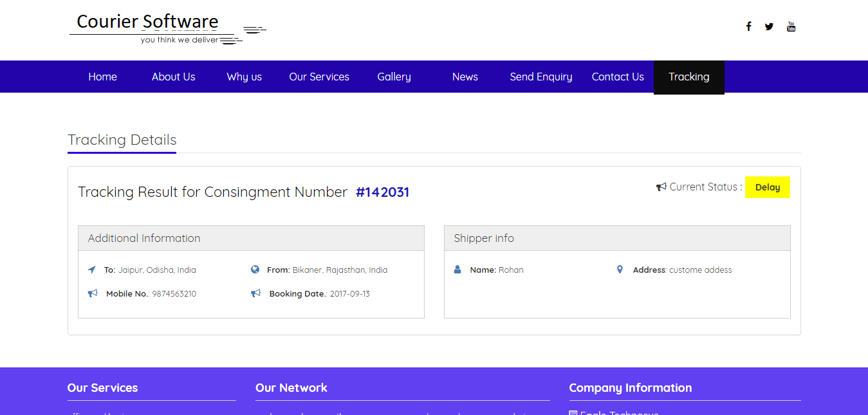Click the user icon beside shipper Name Rohan
Viewport: 868px width, 415px height.
pos(457,269)
